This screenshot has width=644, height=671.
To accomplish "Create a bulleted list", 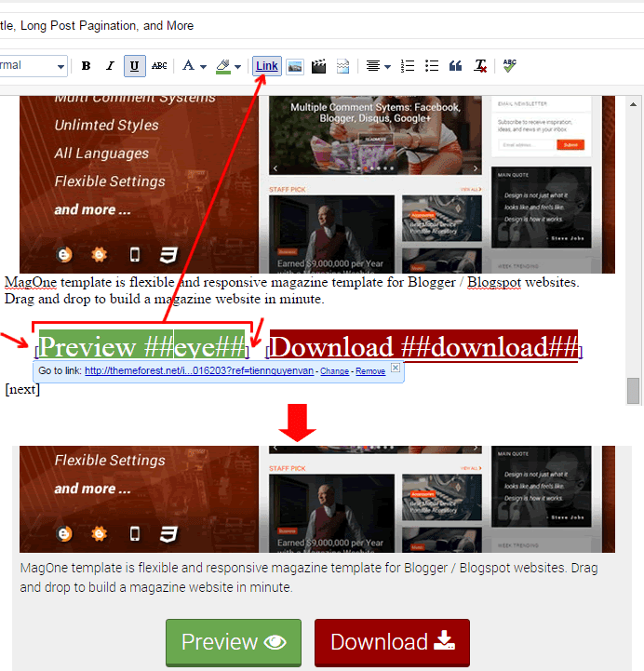I will click(432, 66).
